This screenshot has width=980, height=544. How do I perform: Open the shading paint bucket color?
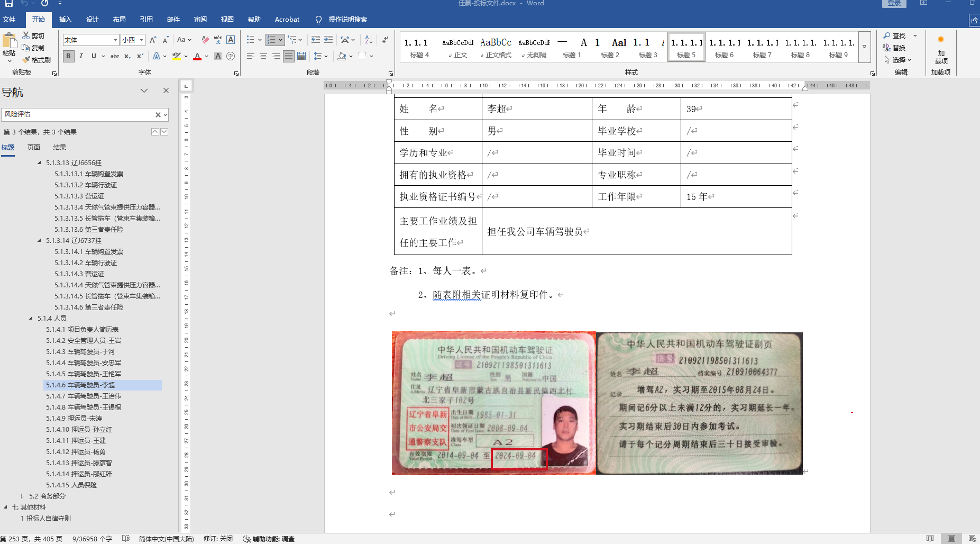[342, 56]
